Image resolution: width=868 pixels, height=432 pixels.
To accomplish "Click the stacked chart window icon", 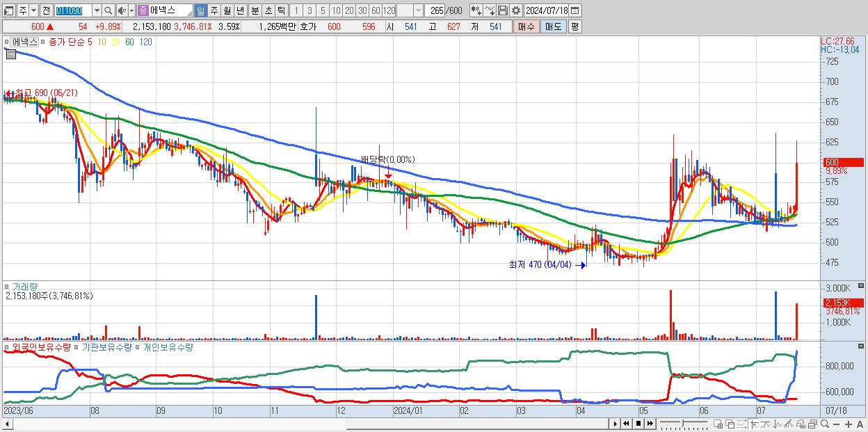I will [813, 424].
